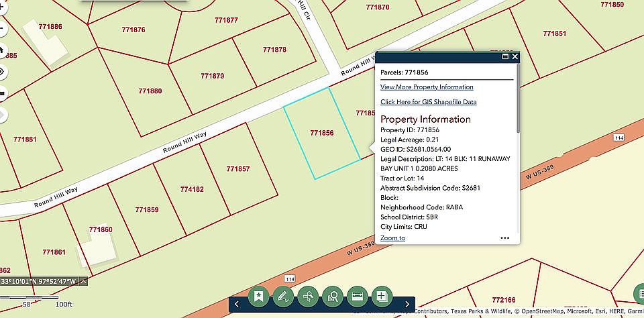Screen dimensions: 644x318
Task: Select parcel 771879 on the map
Action: pos(213,76)
